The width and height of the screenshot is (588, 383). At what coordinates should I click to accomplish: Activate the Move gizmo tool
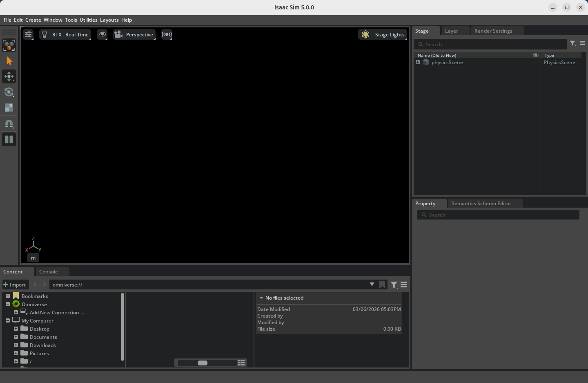click(x=9, y=76)
